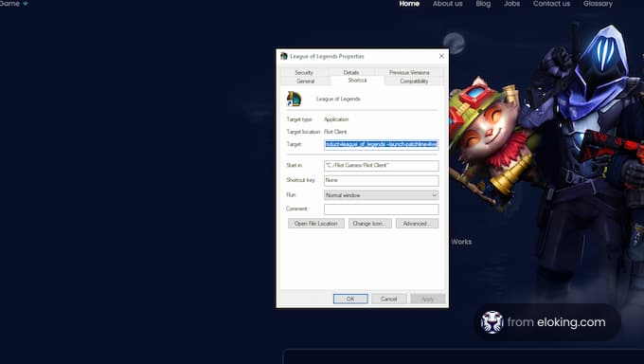Viewport: 644px width, 364px height.
Task: Open the Contact us page
Action: click(x=551, y=4)
